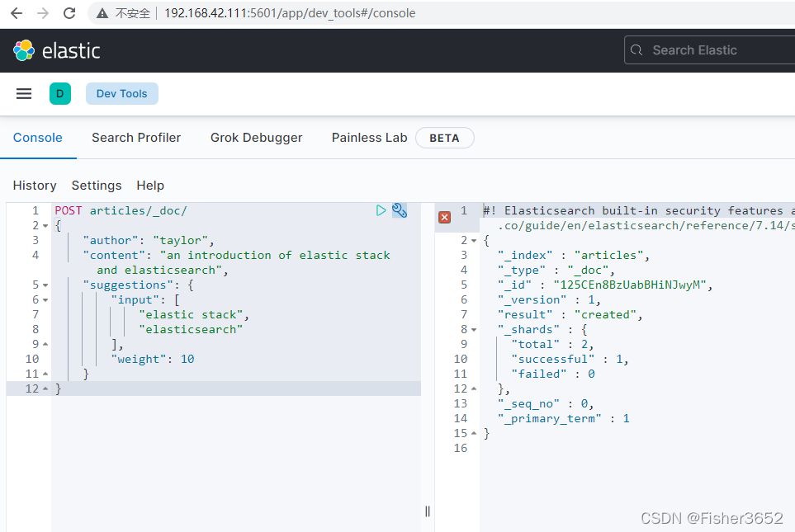The width and height of the screenshot is (795, 532).
Task: Click the not-secure warning icon in the address bar
Action: (102, 14)
